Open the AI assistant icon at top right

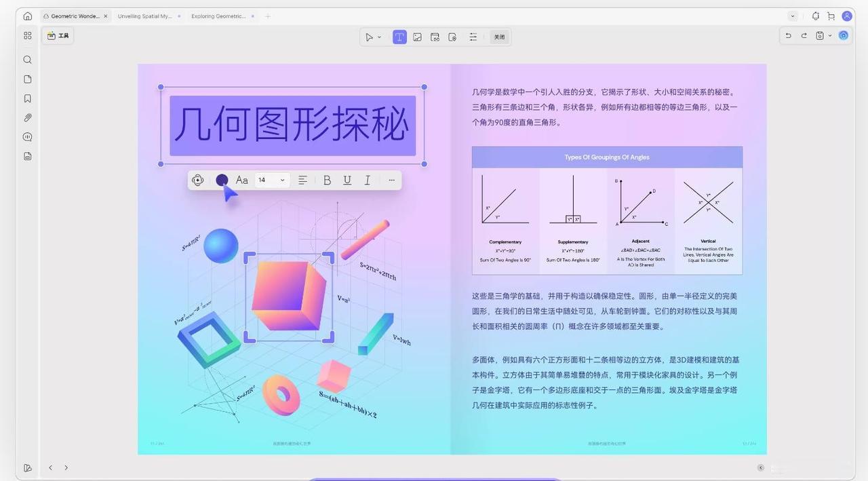tap(844, 36)
